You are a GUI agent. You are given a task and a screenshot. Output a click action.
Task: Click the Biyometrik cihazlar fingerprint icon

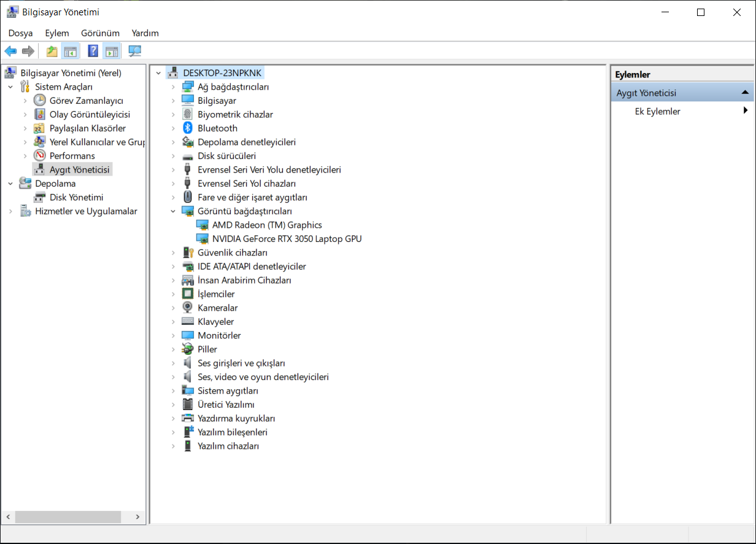pyautogui.click(x=188, y=114)
